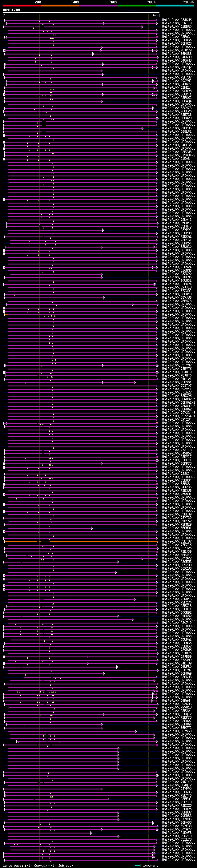Click label UniRef100_B2S473
197x868 pixels.
point(177,108)
